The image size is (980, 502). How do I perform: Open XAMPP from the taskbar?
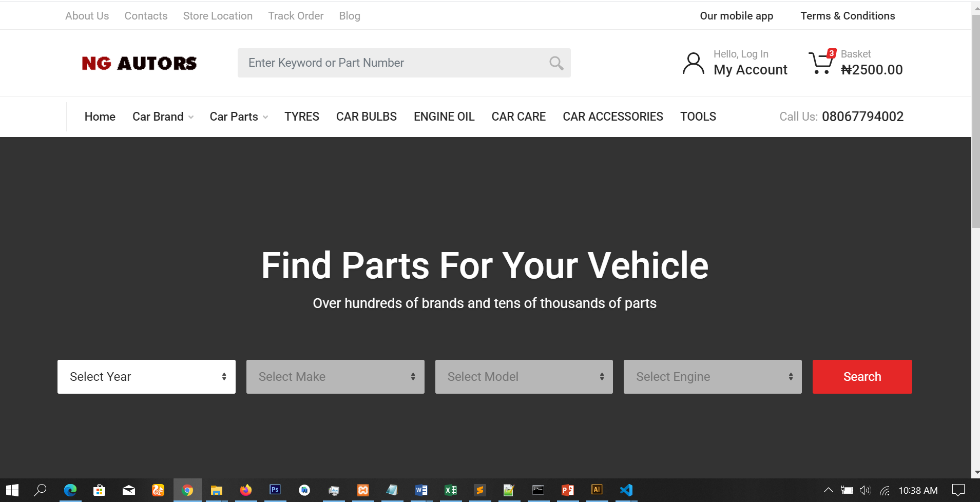(x=363, y=490)
